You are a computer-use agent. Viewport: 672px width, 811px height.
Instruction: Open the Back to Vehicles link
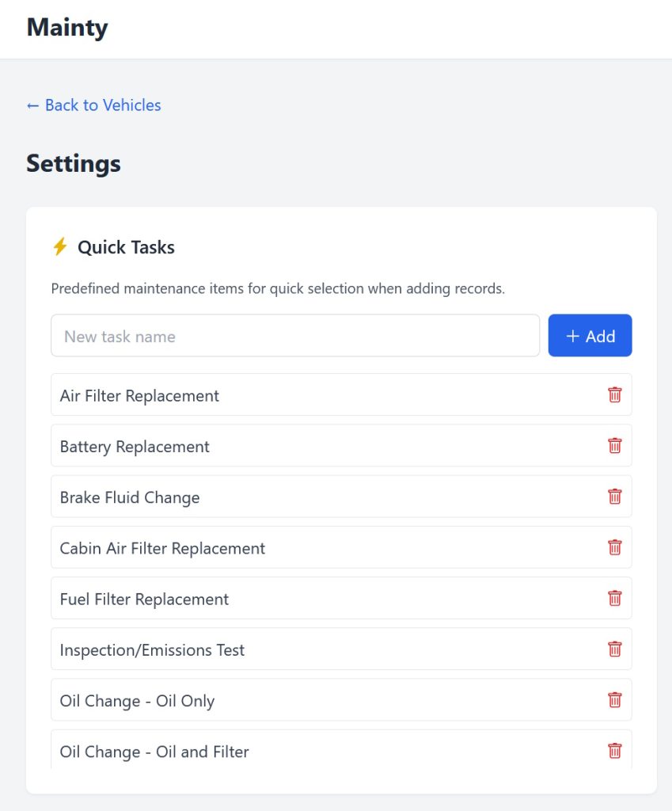click(93, 105)
